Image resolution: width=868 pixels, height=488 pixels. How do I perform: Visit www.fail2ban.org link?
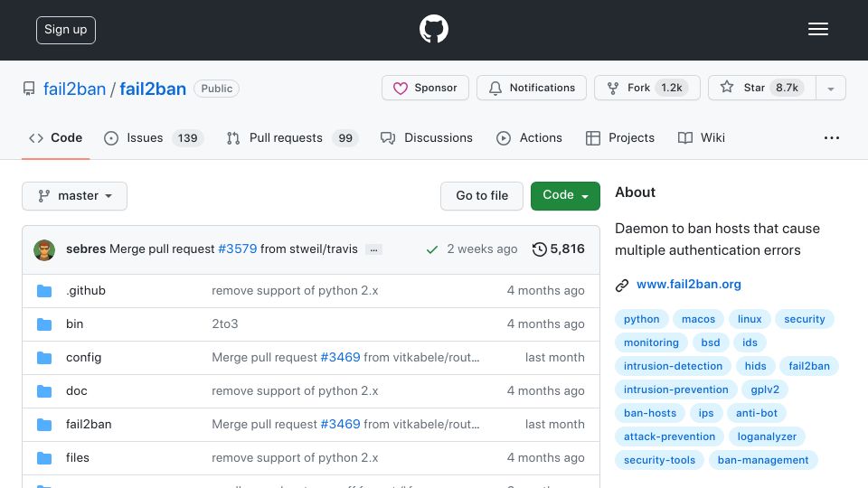coord(689,285)
